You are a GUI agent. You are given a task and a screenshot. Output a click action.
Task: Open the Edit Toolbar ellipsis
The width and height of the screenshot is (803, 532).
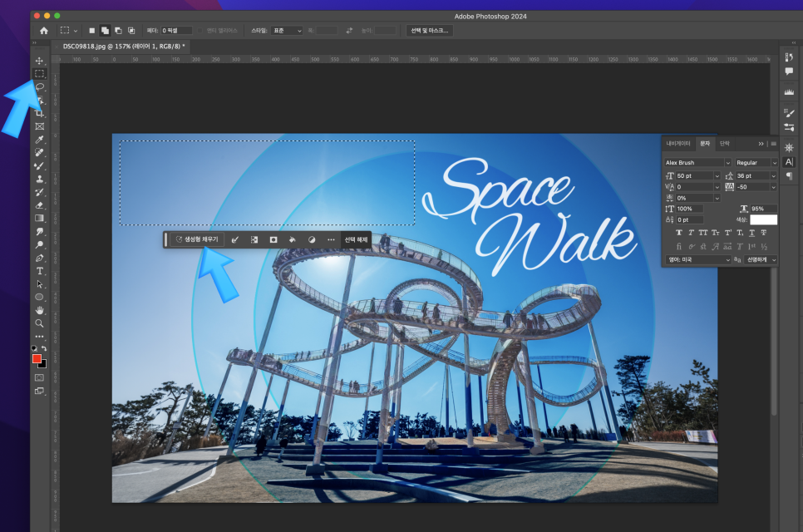point(39,337)
